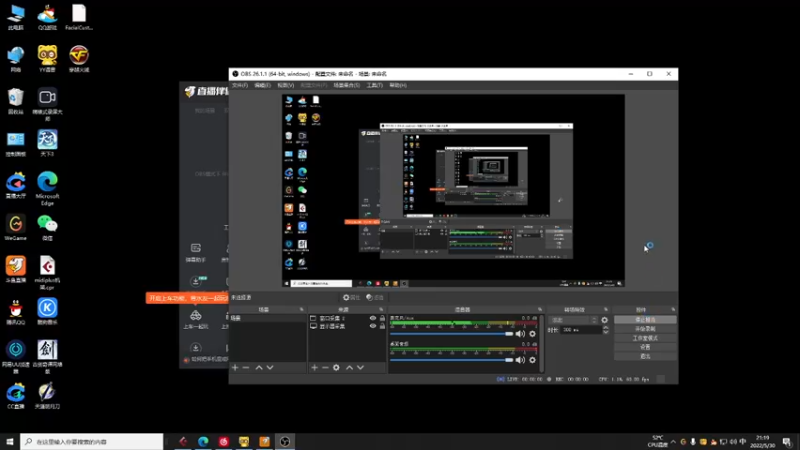Add a new scene with the plus icon

(x=235, y=367)
